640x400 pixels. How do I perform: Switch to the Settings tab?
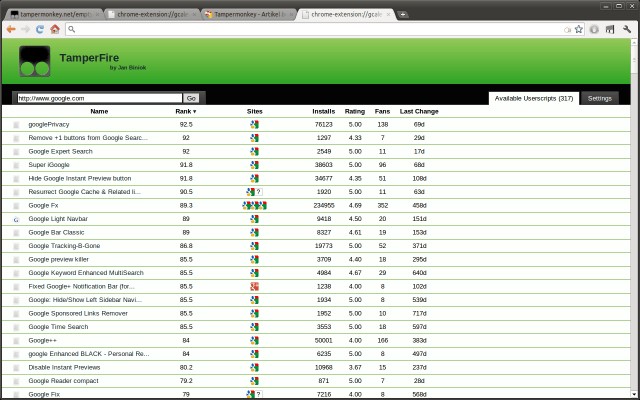point(600,98)
